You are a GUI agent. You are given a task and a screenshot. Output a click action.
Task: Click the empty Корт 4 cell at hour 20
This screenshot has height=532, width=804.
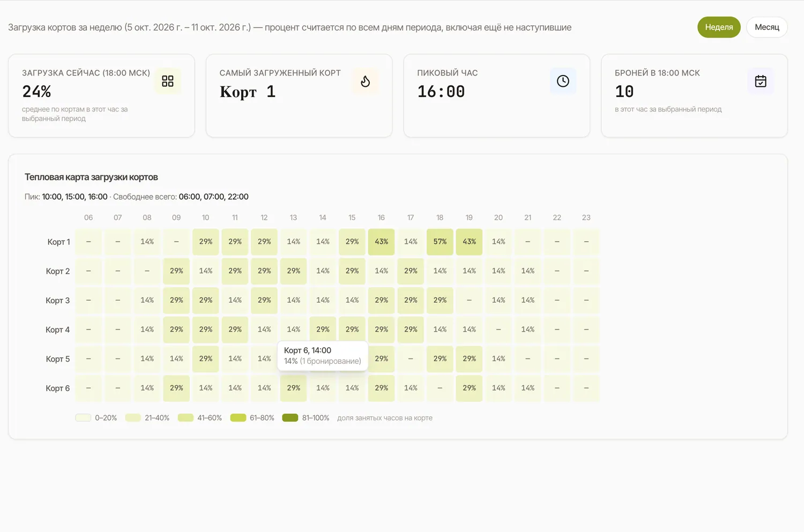[498, 329]
